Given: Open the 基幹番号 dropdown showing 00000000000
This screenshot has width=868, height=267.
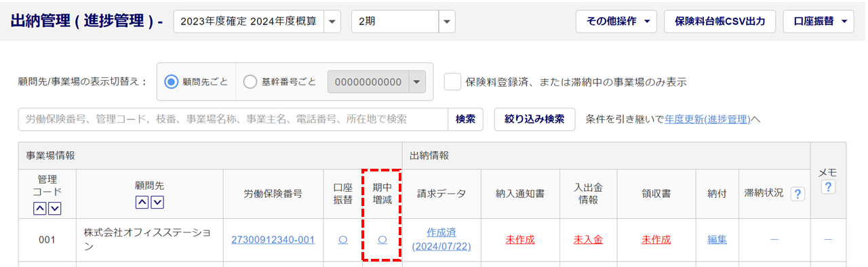Looking at the screenshot, I should coord(376,81).
